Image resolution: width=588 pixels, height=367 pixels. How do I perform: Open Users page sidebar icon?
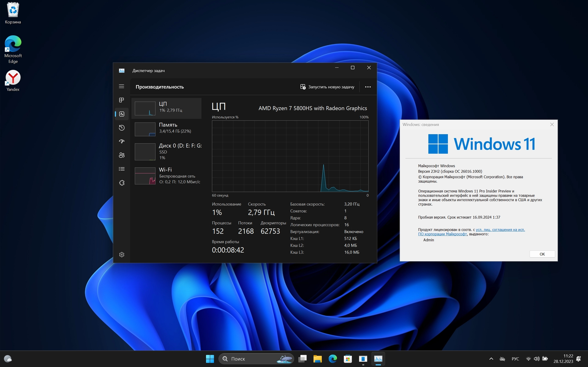[122, 155]
